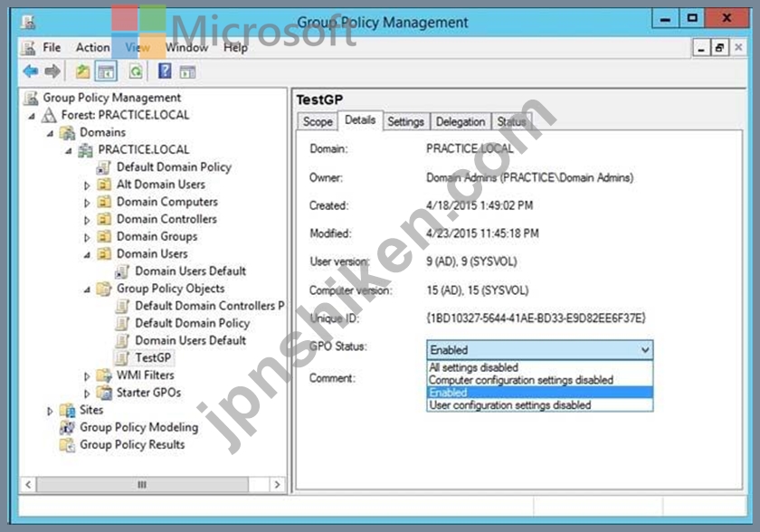The width and height of the screenshot is (760, 532).
Task: Open the File menu
Action: tap(52, 47)
